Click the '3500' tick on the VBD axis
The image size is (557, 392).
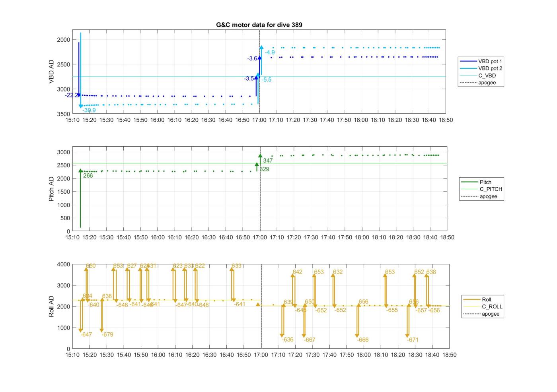[64, 114]
